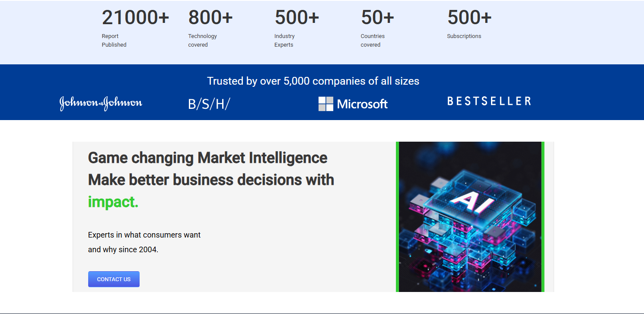
Task: Select the 50+ countries figure
Action: (377, 18)
